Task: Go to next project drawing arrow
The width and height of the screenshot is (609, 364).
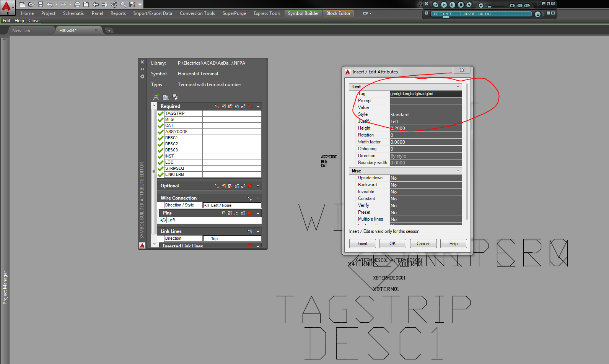Action: [104, 5]
